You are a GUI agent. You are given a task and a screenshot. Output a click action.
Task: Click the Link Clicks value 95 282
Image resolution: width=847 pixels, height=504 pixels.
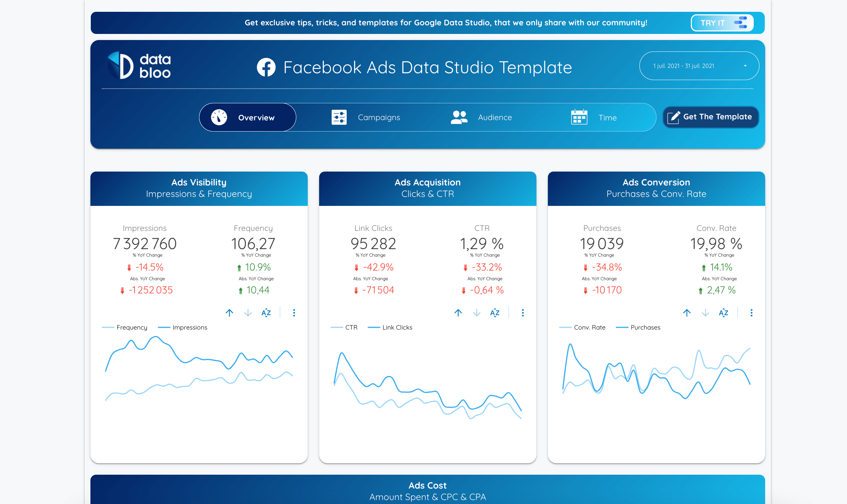click(373, 244)
